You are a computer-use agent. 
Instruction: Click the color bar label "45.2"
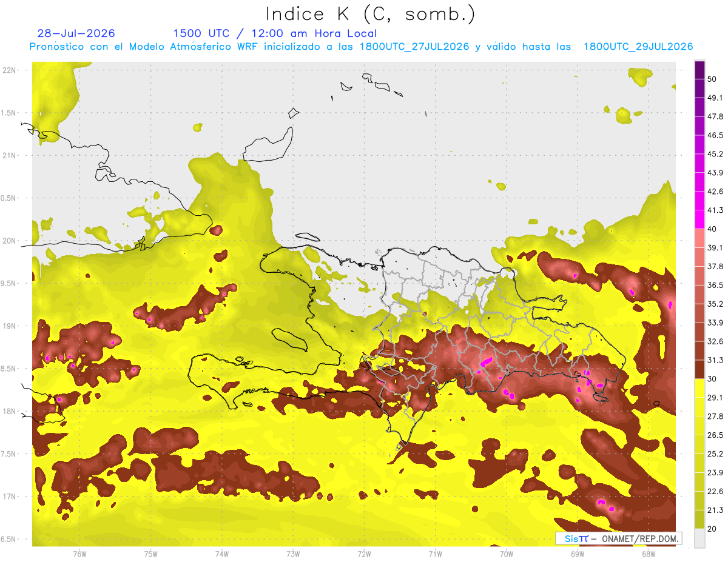tap(715, 154)
